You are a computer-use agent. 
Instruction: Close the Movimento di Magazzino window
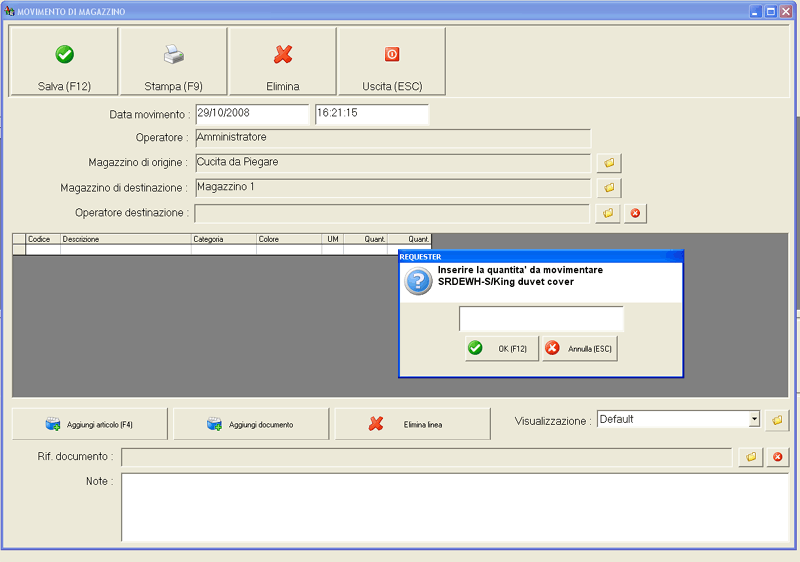click(x=786, y=11)
